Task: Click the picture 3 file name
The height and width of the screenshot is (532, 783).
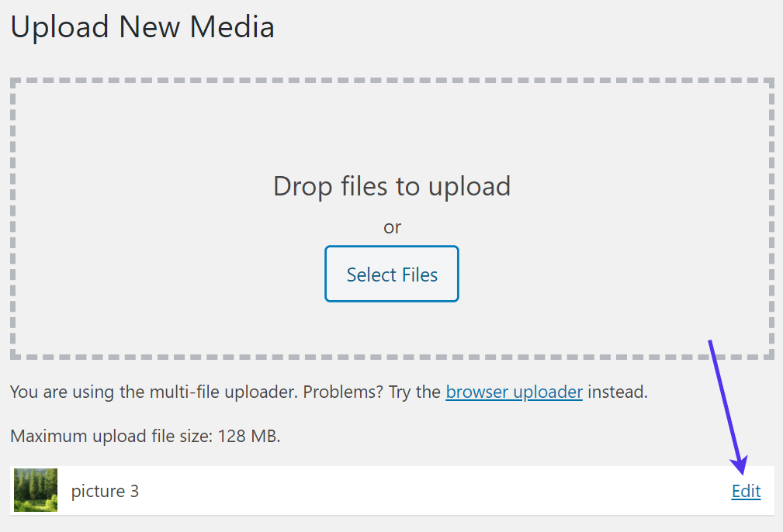Action: click(105, 491)
